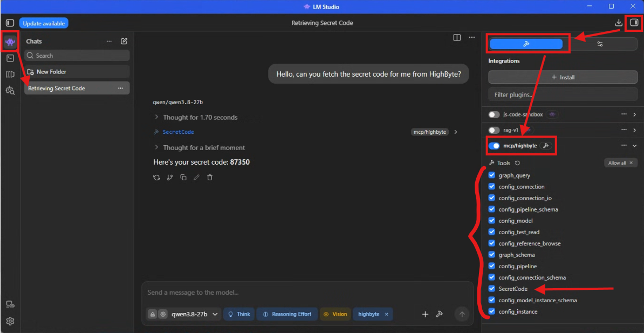Open downloads icon in title bar

click(x=619, y=23)
